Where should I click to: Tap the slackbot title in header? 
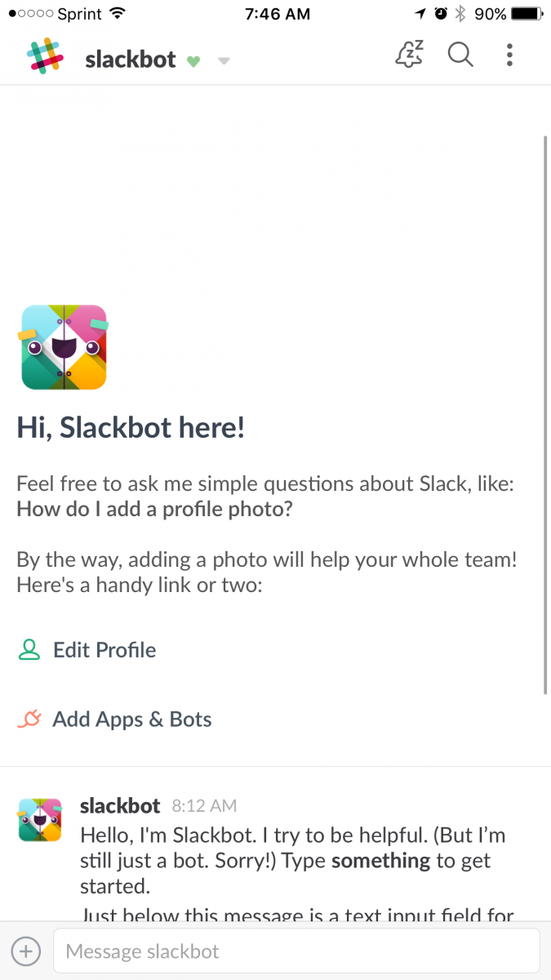coord(130,60)
